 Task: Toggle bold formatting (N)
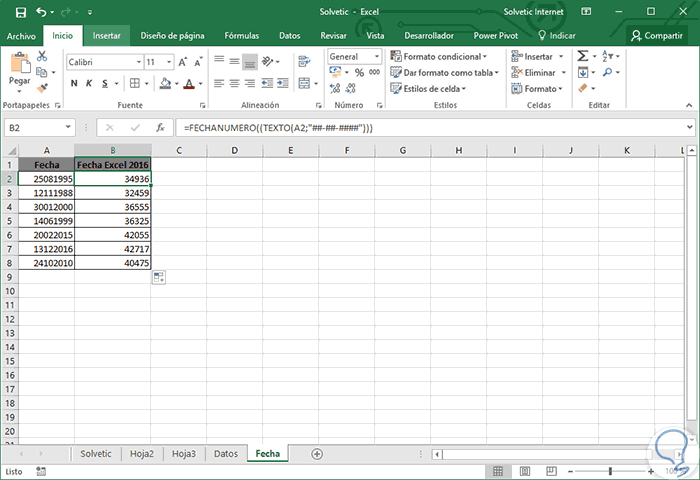75,84
